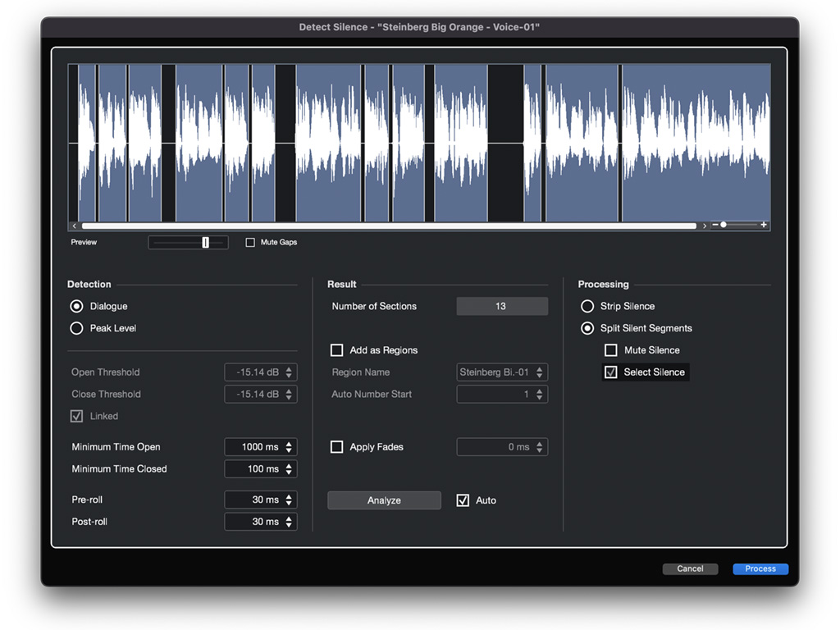Uncheck the Auto analyze checkbox
The image size is (840, 630).
click(x=463, y=500)
